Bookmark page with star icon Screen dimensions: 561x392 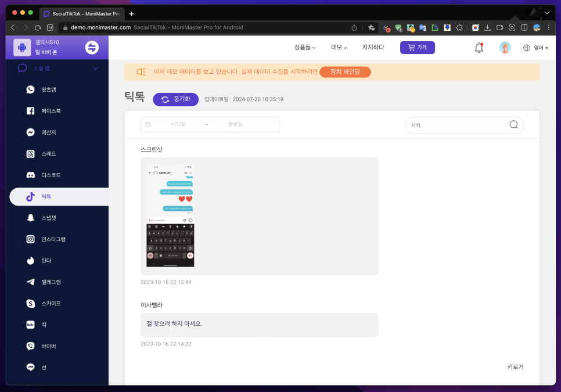pyautogui.click(x=371, y=27)
